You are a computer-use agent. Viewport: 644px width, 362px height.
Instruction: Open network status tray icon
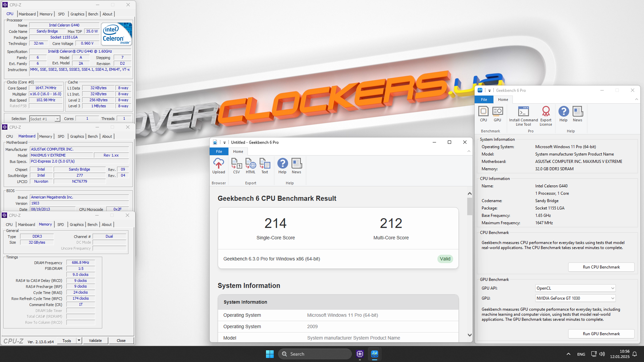point(594,354)
